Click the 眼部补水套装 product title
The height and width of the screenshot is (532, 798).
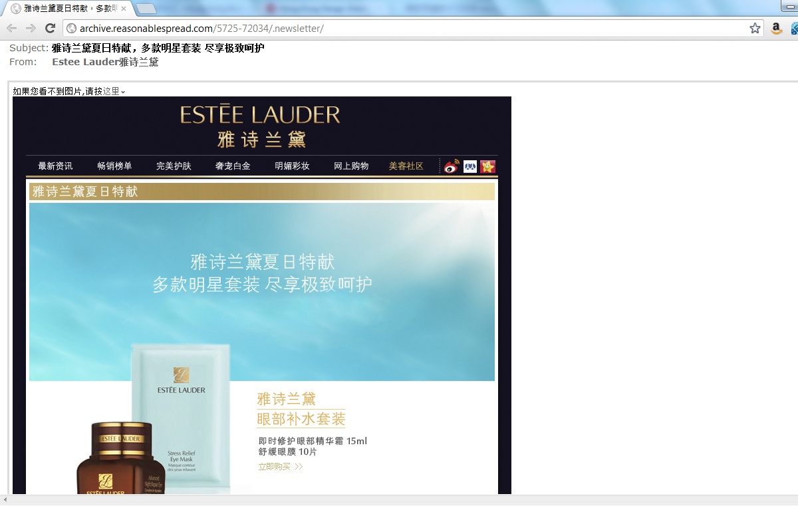[x=301, y=419]
